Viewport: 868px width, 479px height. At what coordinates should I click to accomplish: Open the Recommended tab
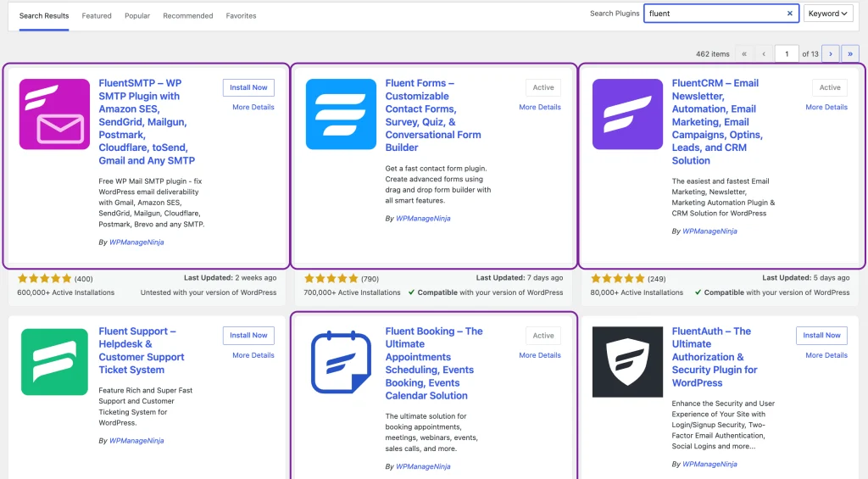click(187, 15)
